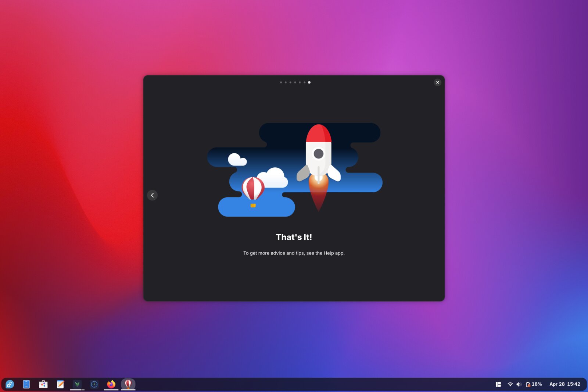Open Firefox from the dock
Image resolution: width=588 pixels, height=392 pixels.
click(x=111, y=384)
